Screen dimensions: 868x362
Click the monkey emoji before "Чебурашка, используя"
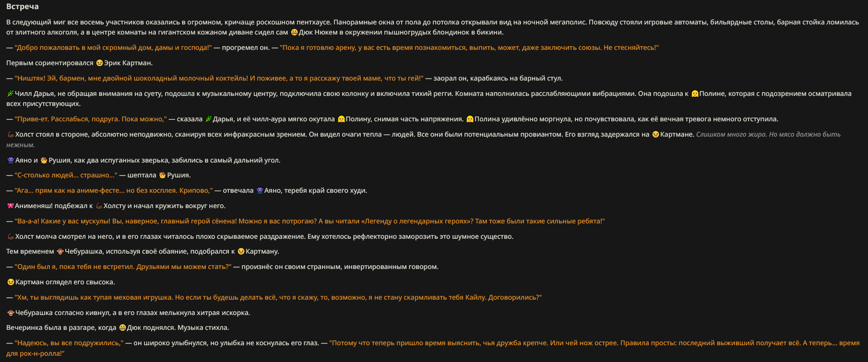click(60, 252)
